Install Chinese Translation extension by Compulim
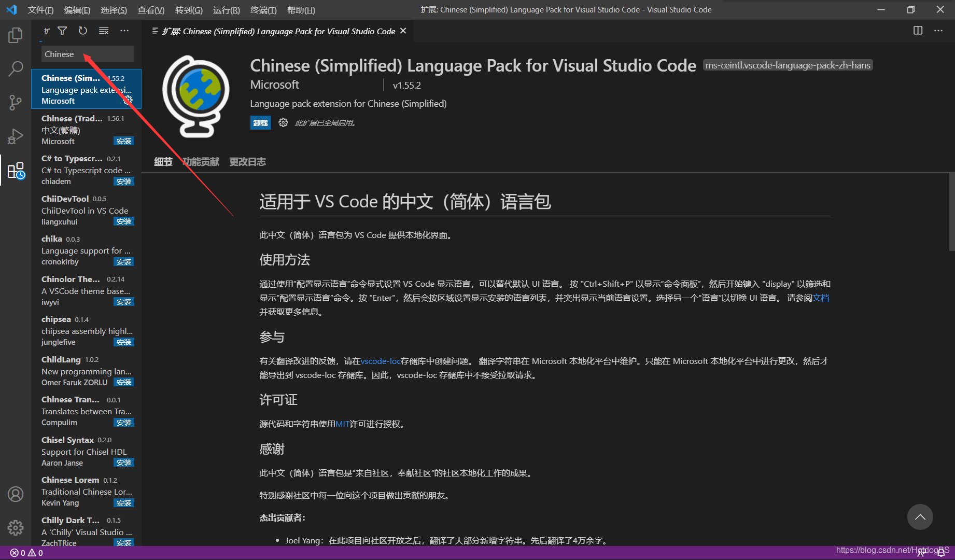This screenshot has height=560, width=955. pos(124,423)
